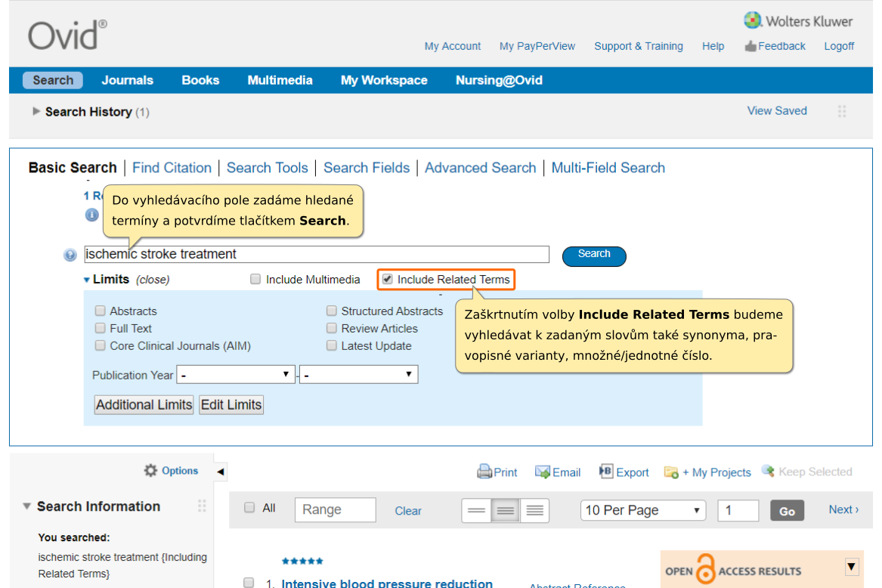Open the Books tab
Screen dimensions: 882x588
[200, 80]
